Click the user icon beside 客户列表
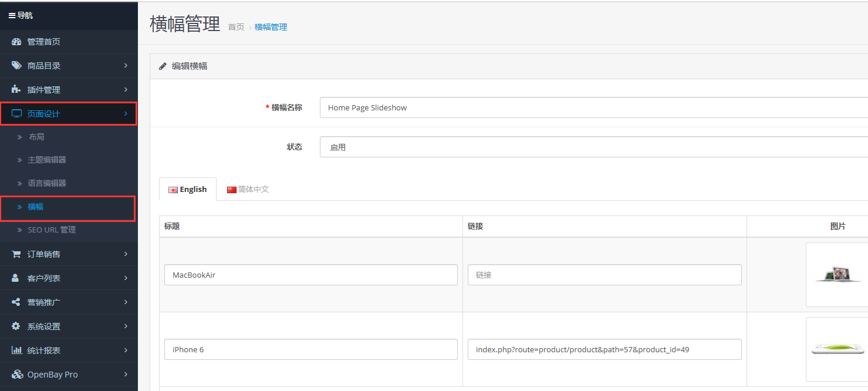The height and width of the screenshot is (391, 868). [x=16, y=278]
